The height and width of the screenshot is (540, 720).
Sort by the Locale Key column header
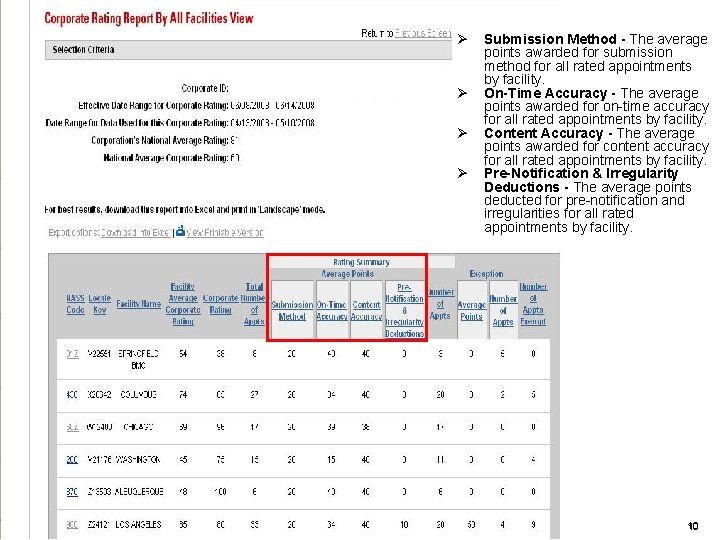(x=100, y=304)
